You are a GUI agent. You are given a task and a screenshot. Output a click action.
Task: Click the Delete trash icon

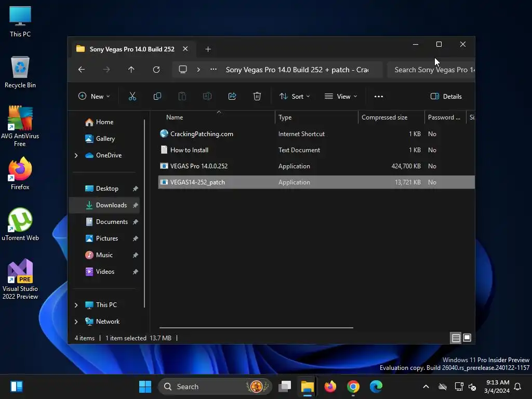257,96
